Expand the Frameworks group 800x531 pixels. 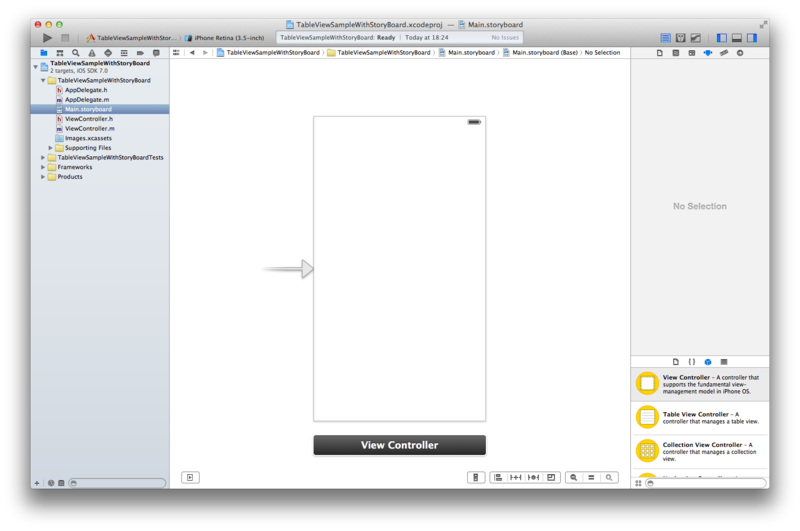click(x=43, y=167)
